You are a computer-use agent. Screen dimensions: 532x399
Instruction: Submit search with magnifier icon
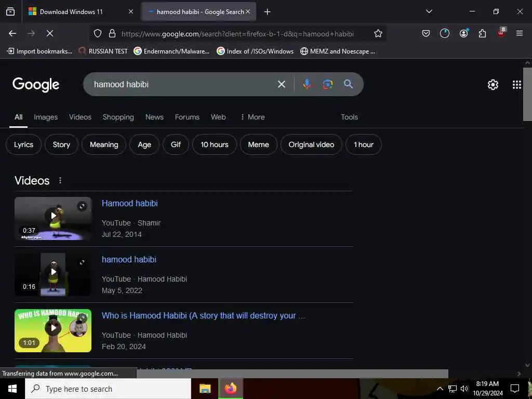[x=348, y=84]
